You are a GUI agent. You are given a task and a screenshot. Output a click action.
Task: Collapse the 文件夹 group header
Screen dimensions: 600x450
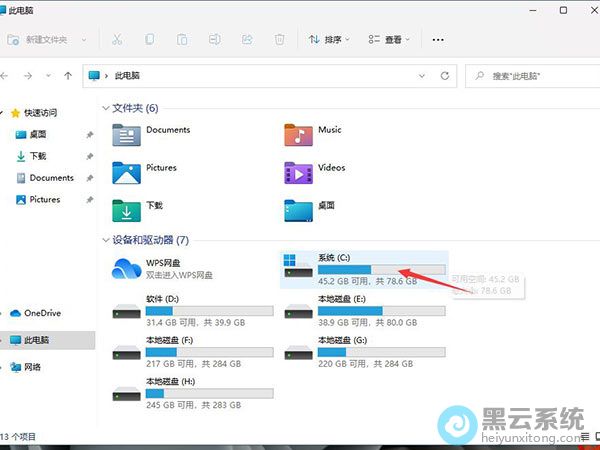tap(106, 108)
